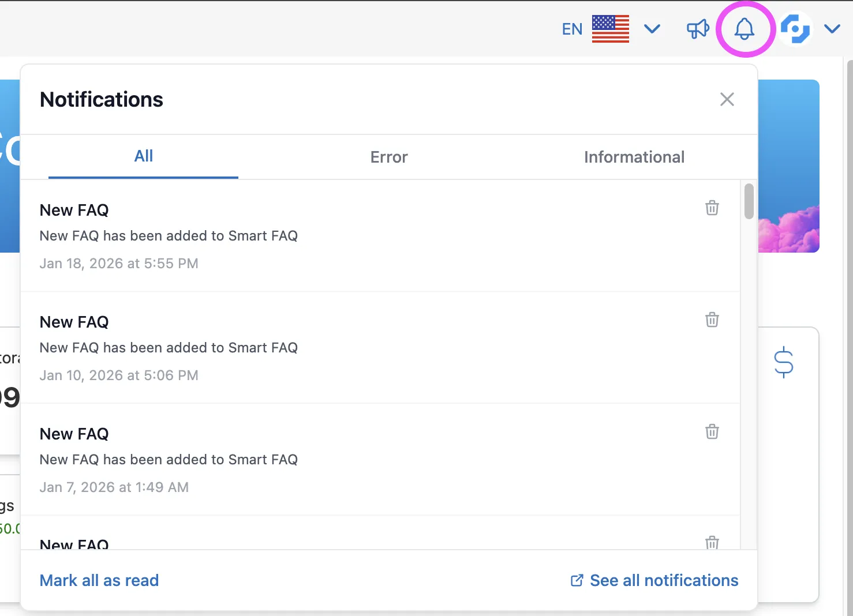Viewport: 853px width, 616px height.
Task: Close the Notifications panel
Action: tap(727, 99)
